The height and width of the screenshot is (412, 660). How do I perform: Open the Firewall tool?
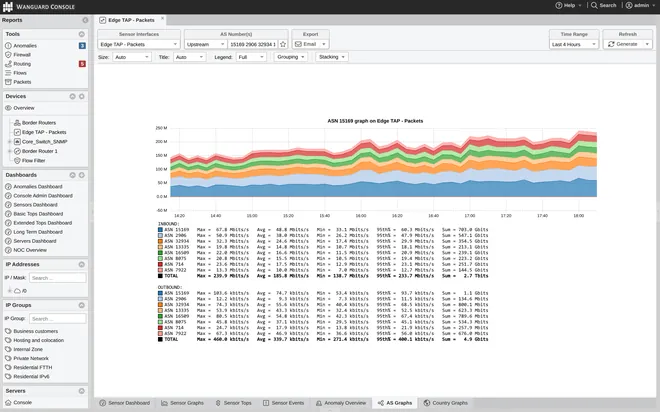click(22, 55)
